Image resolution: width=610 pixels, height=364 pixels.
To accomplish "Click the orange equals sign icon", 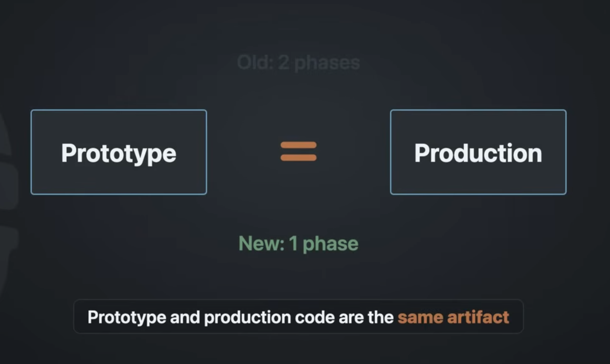I will (x=299, y=151).
